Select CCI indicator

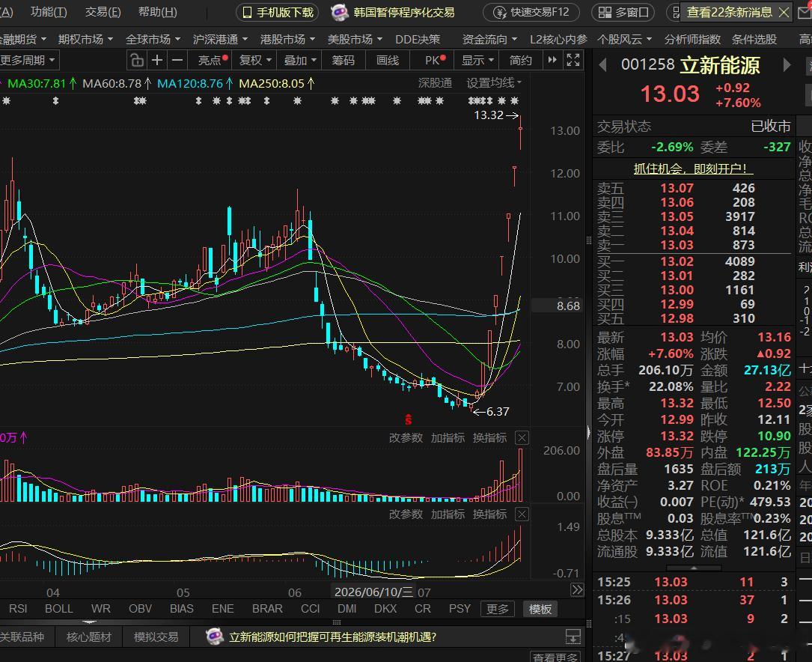tap(310, 609)
